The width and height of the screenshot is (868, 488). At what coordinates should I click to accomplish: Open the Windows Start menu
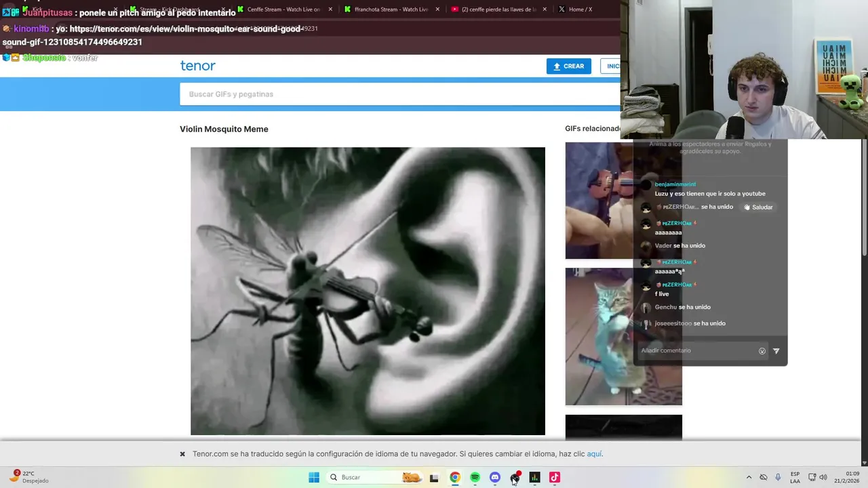[314, 477]
